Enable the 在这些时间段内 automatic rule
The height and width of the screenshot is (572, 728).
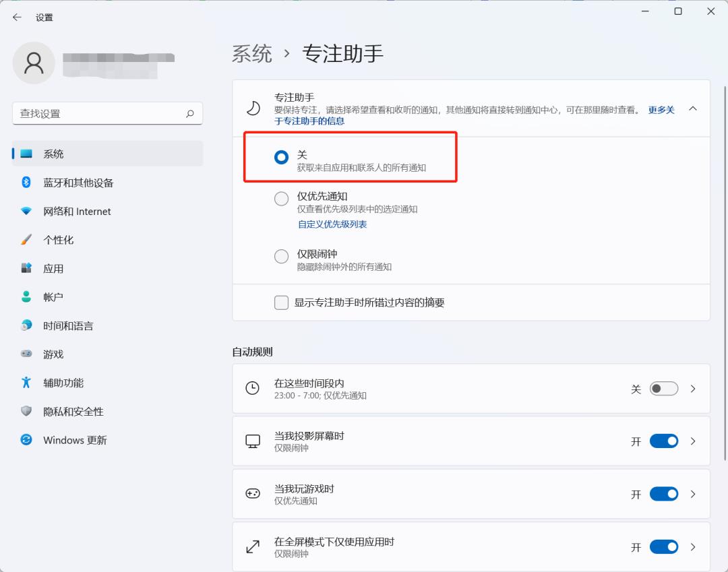tap(663, 389)
